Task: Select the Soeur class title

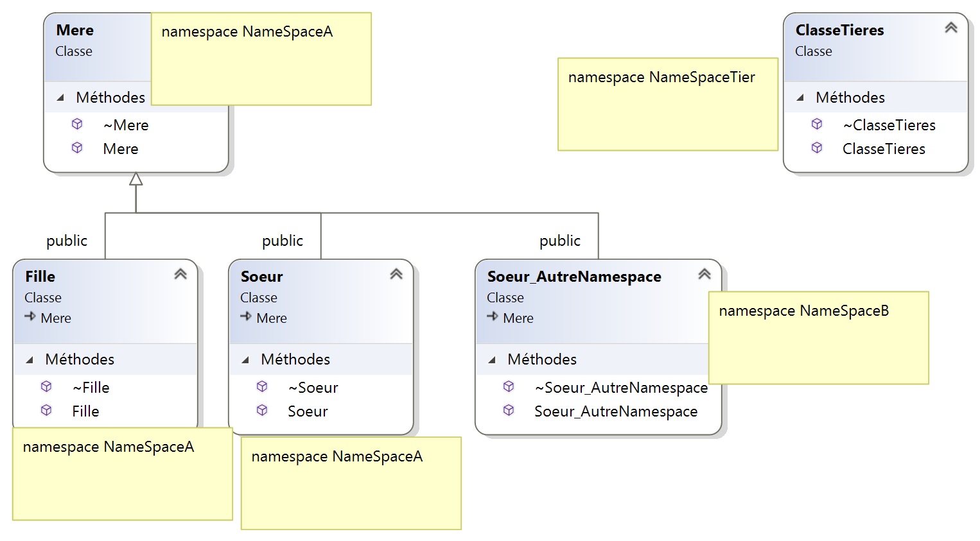Action: point(261,277)
